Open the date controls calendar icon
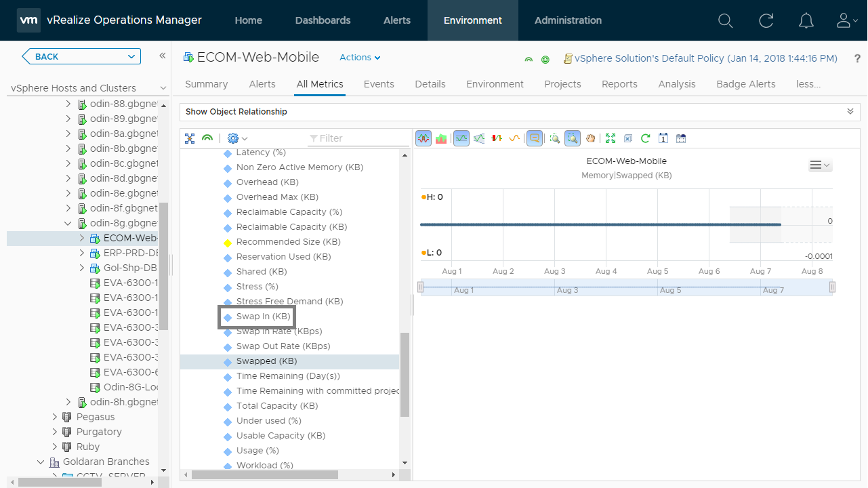The height and width of the screenshot is (488, 868). pyautogui.click(x=663, y=138)
